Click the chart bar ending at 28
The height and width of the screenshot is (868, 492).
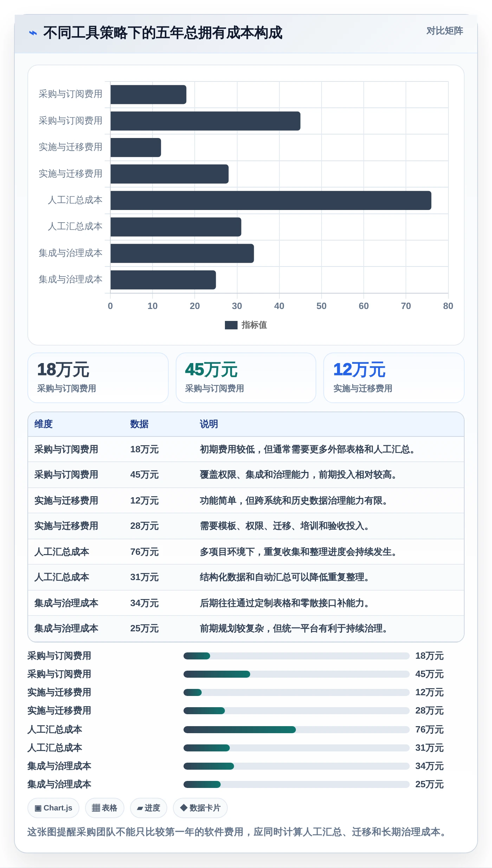[169, 174]
